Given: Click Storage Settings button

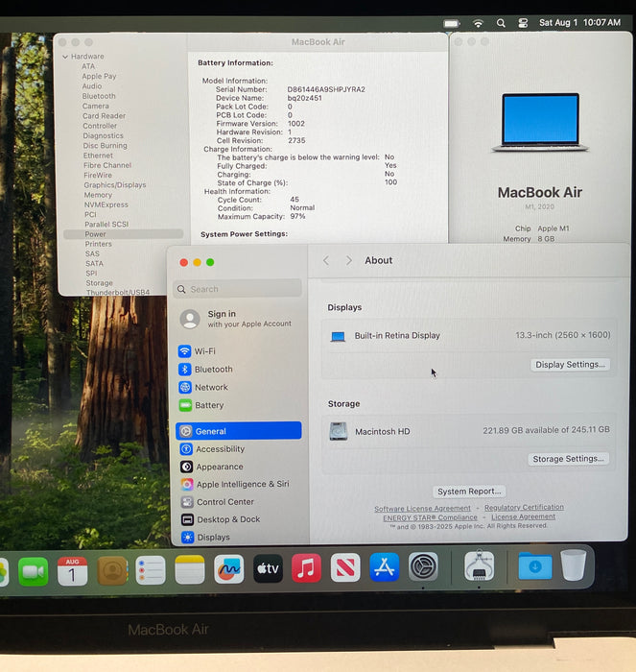Looking at the screenshot, I should click(x=568, y=459).
